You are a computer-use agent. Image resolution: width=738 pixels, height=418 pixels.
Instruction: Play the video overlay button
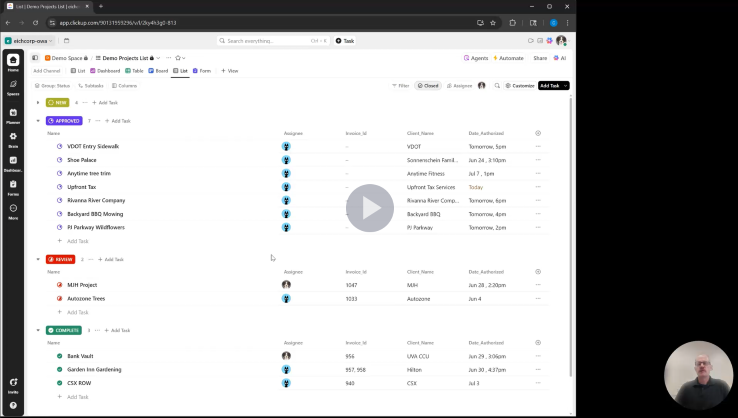coord(370,208)
